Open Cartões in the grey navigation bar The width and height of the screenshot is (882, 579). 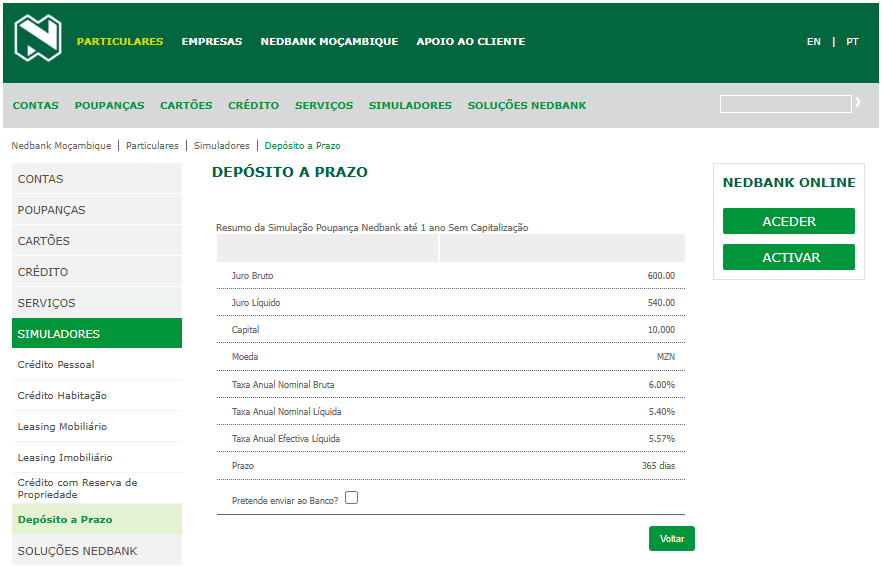[x=186, y=105]
